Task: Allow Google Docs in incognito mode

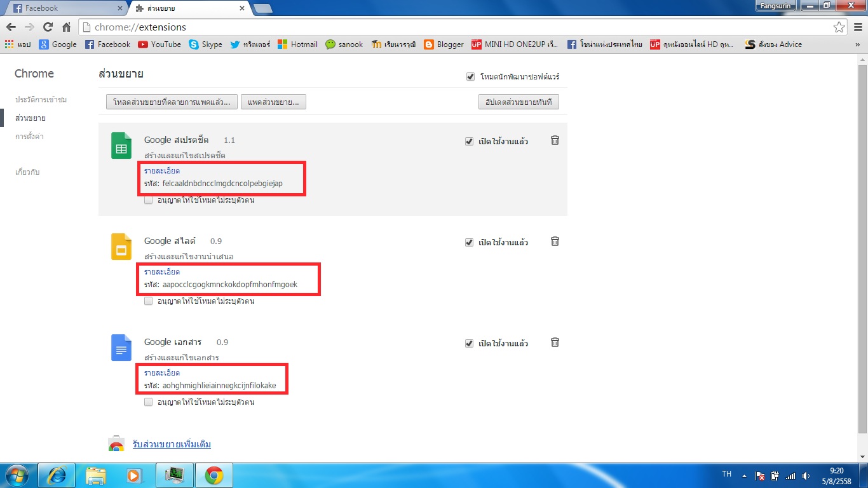Action: click(x=149, y=402)
